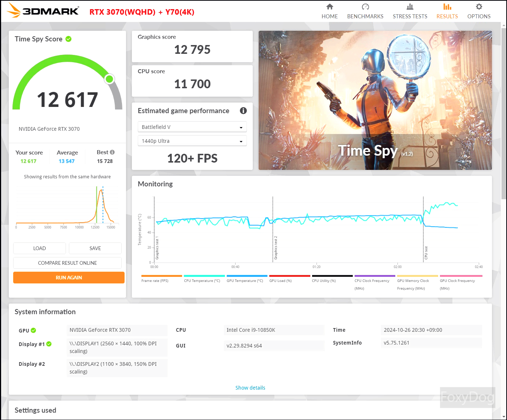Image resolution: width=507 pixels, height=420 pixels.
Task: Click the SystemInfo version v5.75.1261
Action: (431, 343)
